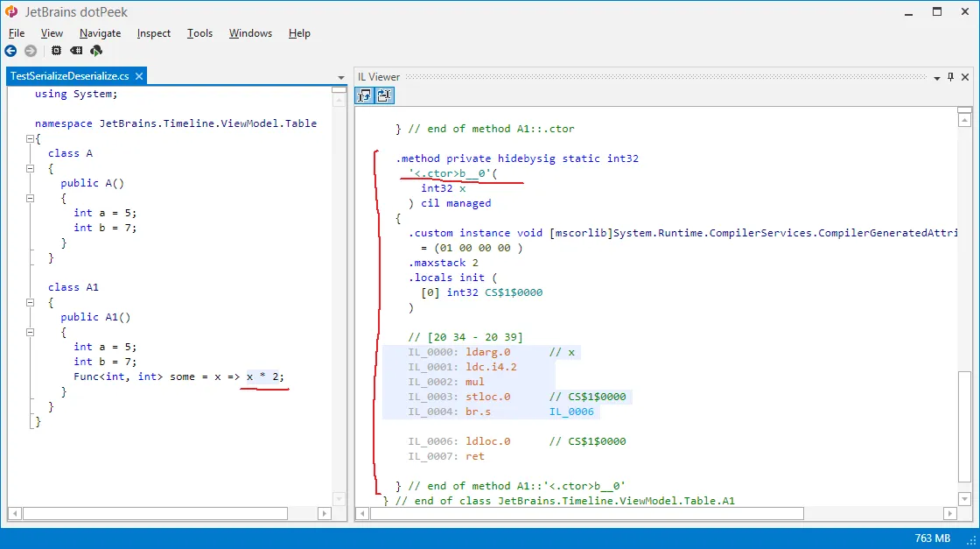Click the tag with hash toolbar icon
The image size is (980, 549).
(x=76, y=51)
